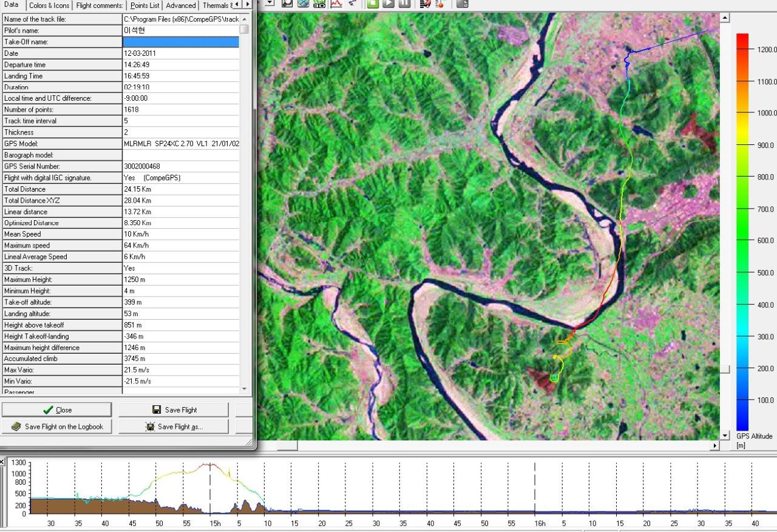Click the GPS Serial Number value 3002000468

pos(142,166)
